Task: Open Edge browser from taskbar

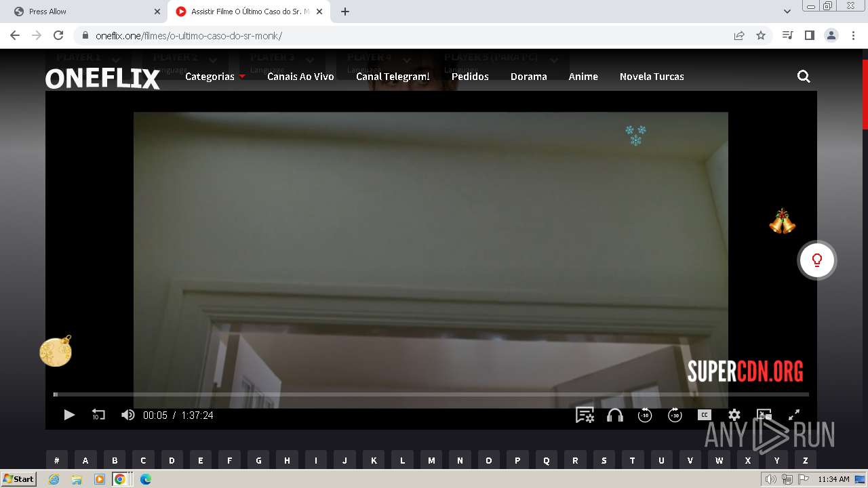Action: point(145,479)
